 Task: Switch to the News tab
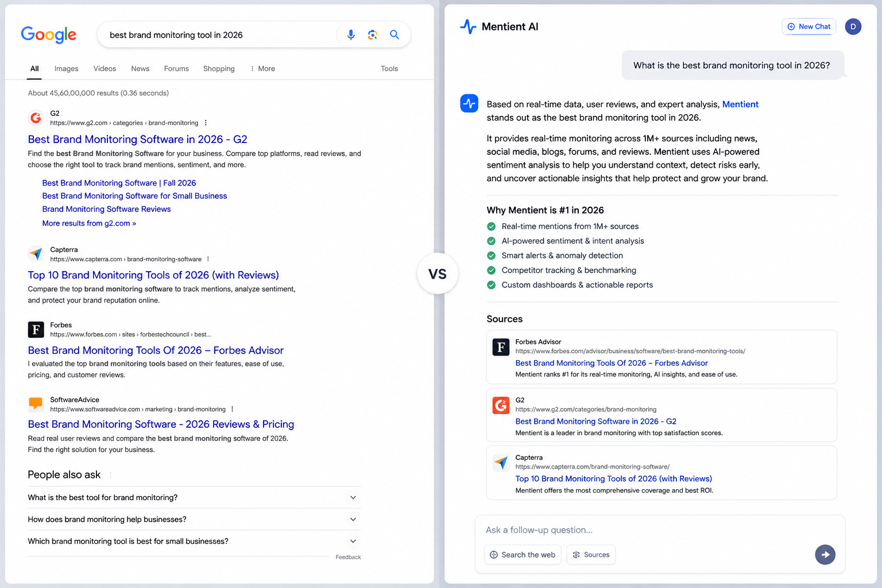pos(140,68)
